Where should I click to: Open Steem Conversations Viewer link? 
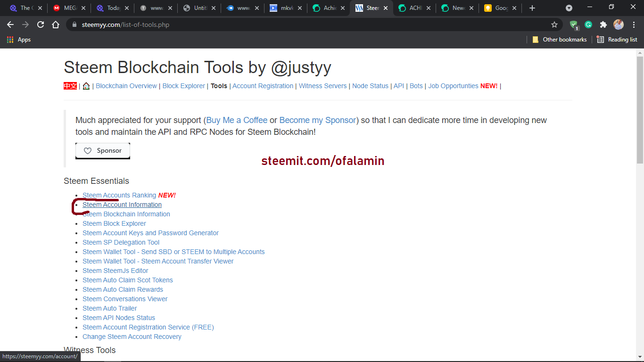click(x=125, y=299)
